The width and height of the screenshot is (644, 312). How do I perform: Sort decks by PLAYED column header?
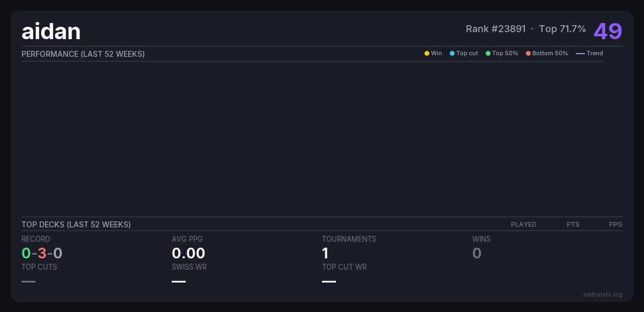(523, 225)
